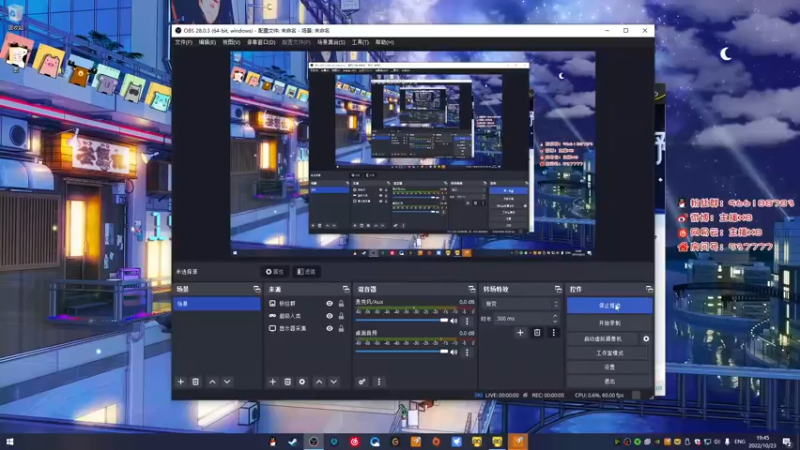Image resolution: width=800 pixels, height=450 pixels.
Task: Open transition properties three-dots menu
Action: (x=554, y=333)
